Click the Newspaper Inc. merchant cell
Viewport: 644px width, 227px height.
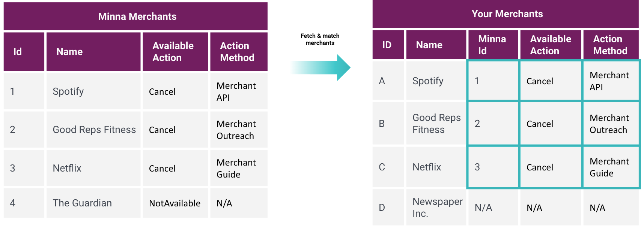(x=437, y=207)
